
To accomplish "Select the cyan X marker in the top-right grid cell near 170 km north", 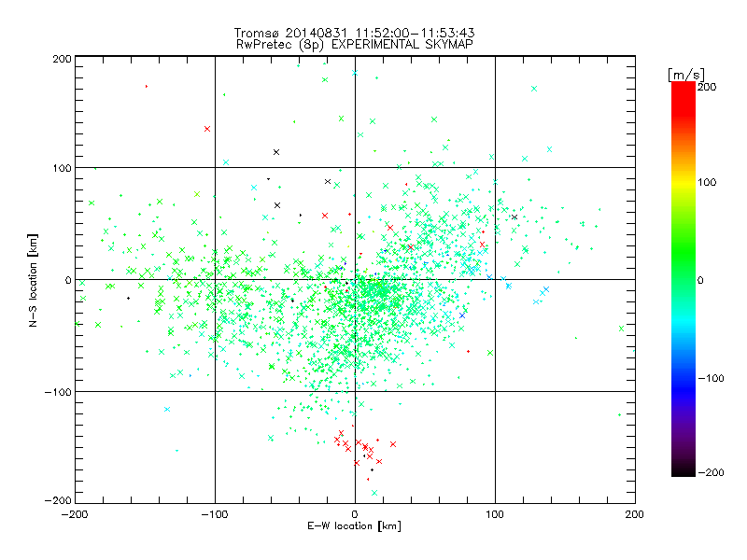I will tap(534, 89).
